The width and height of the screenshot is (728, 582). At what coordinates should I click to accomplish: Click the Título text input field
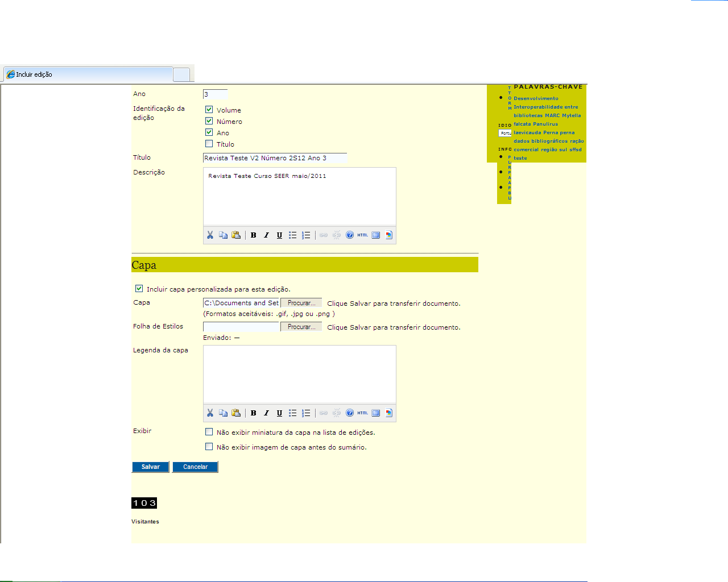coord(275,158)
